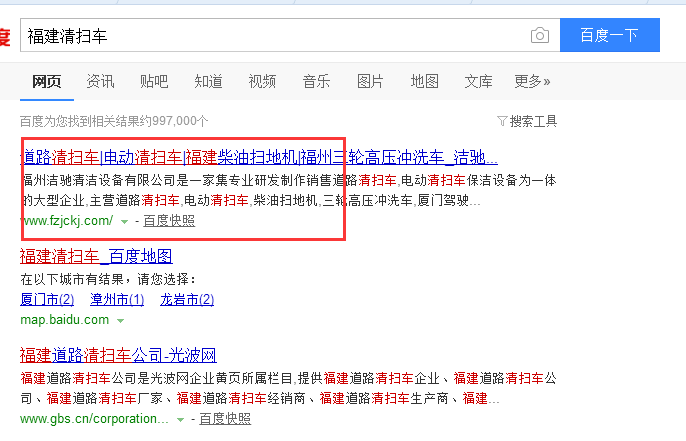Open 搜索工具 filter options

[527, 121]
